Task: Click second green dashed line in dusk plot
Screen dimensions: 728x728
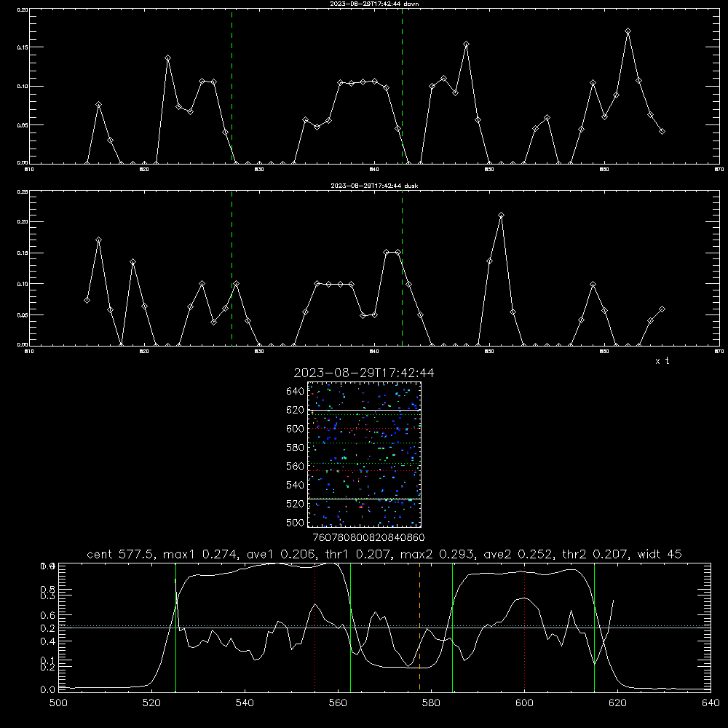Action: pos(402,269)
